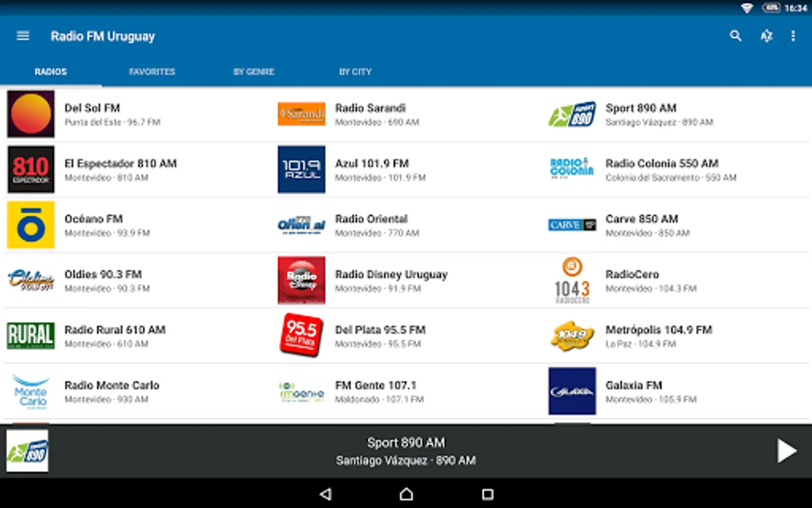The image size is (812, 508).
Task: Tap the Android home button
Action: 406,494
